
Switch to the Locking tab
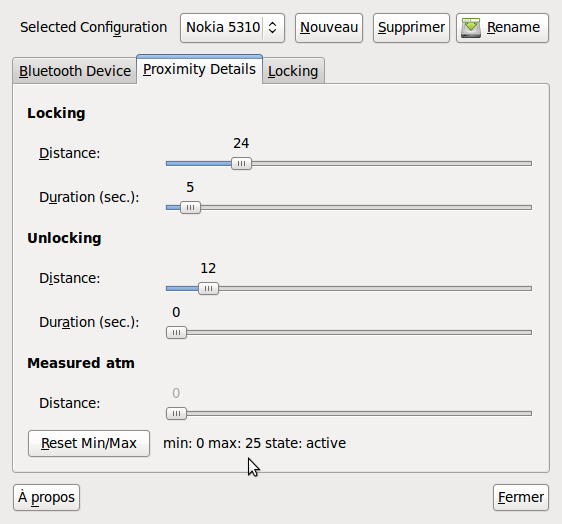(x=293, y=71)
